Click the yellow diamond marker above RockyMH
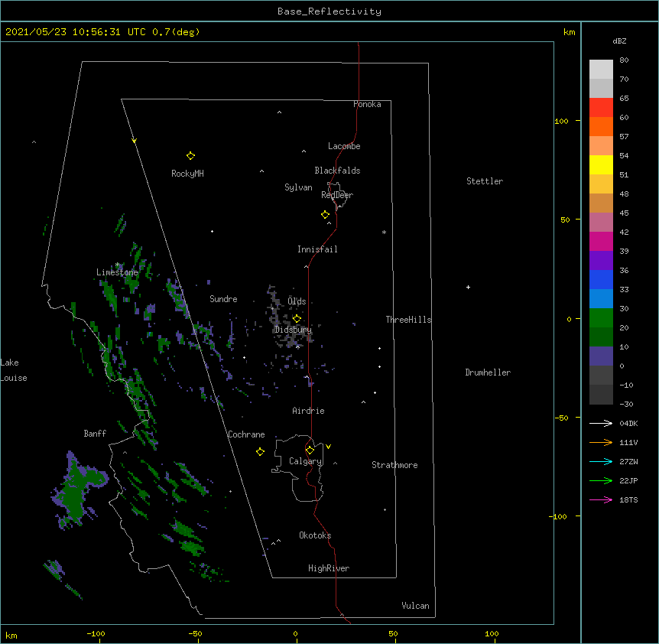The image size is (659, 644). pos(190,156)
